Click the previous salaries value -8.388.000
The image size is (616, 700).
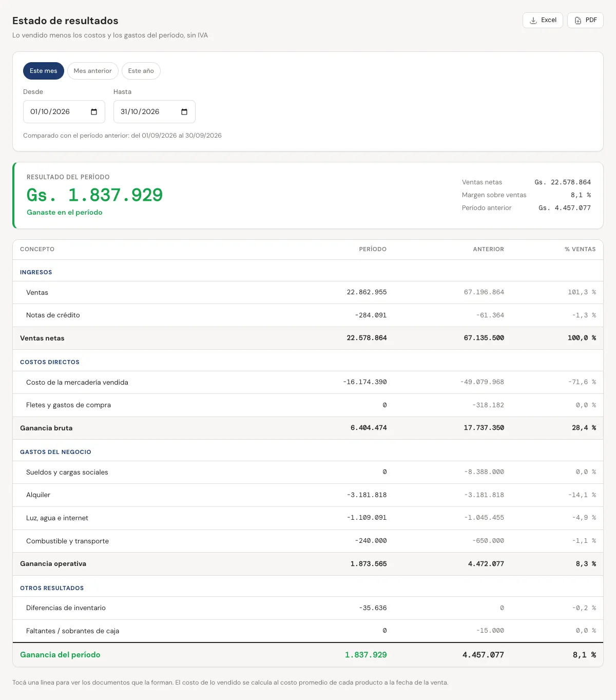coord(484,472)
